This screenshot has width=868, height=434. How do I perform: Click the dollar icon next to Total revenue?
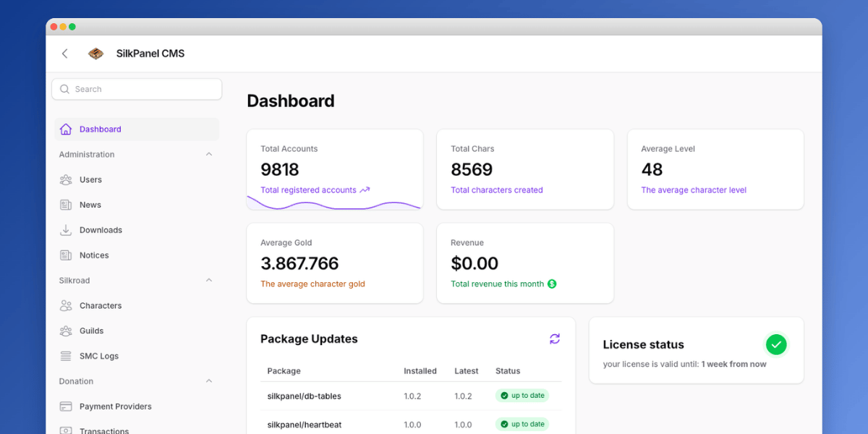click(552, 284)
